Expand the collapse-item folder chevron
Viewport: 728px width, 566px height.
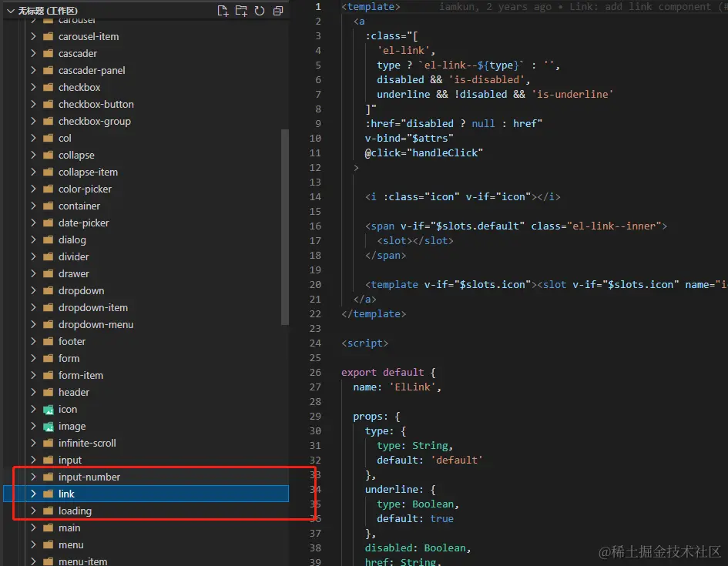click(x=33, y=172)
